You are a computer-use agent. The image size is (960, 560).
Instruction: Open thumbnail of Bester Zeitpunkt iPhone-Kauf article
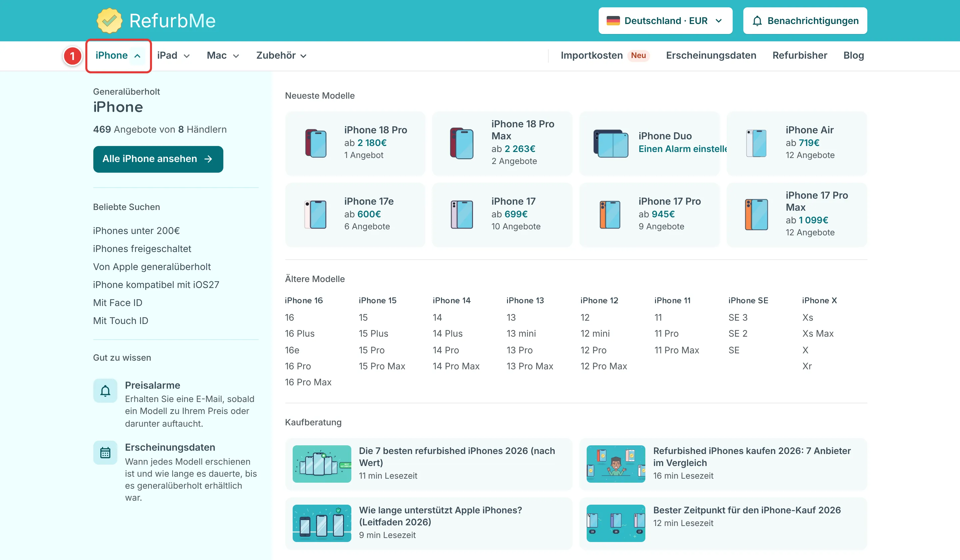616,523
